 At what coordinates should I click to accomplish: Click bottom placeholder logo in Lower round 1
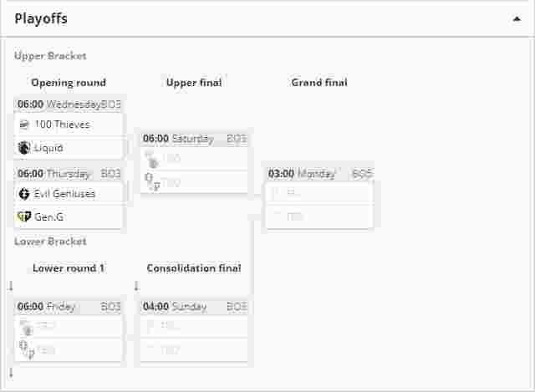pyautogui.click(x=27, y=349)
